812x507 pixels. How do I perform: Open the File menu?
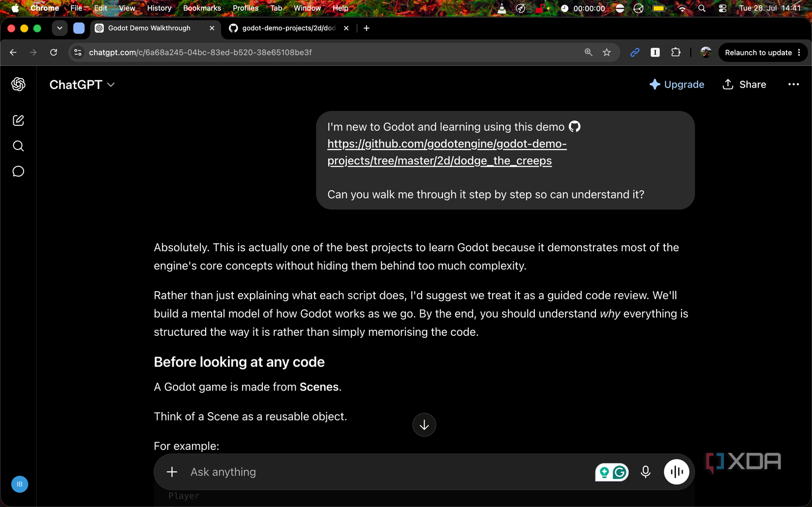[76, 8]
